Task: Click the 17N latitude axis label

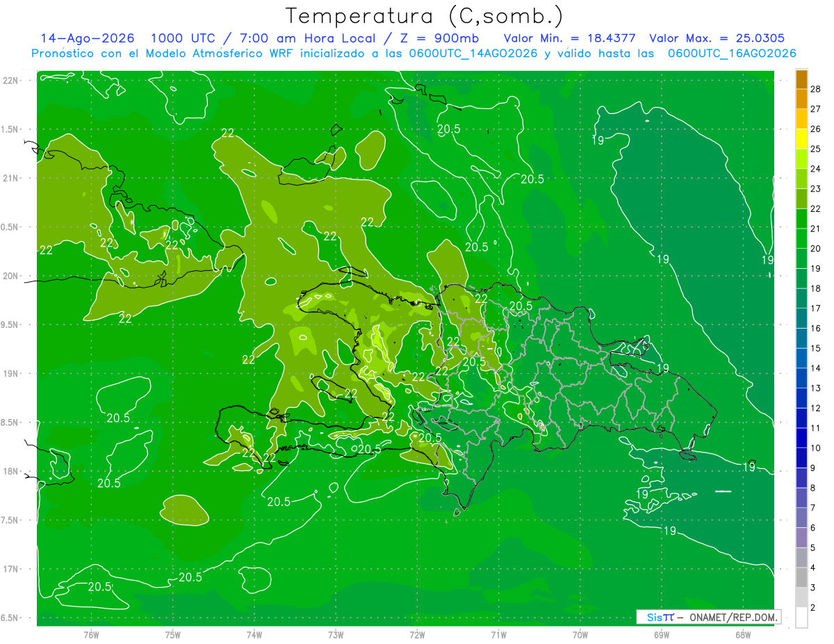Action: (x=11, y=569)
